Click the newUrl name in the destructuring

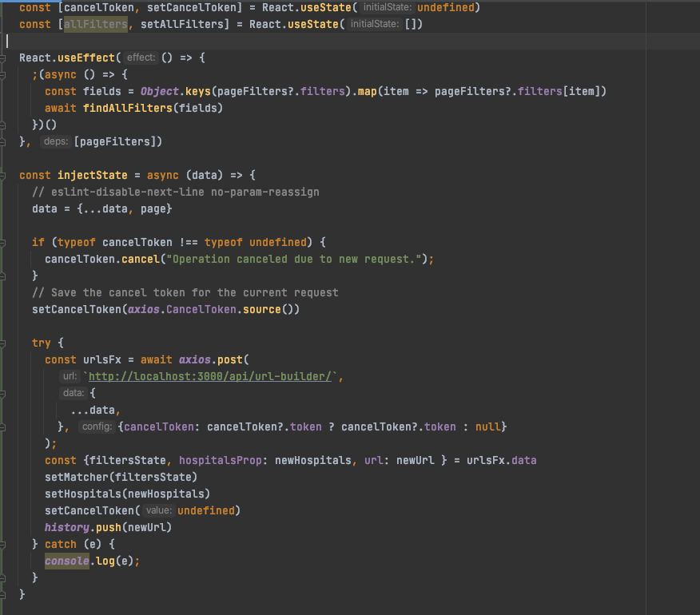(x=416, y=461)
